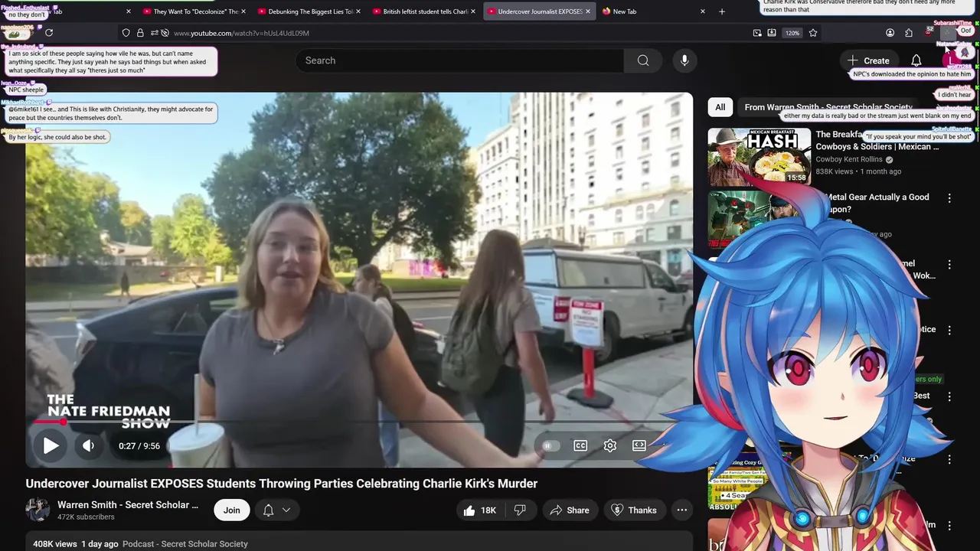Dislike the video with thumbs-down icon
980x551 pixels.
(x=520, y=510)
